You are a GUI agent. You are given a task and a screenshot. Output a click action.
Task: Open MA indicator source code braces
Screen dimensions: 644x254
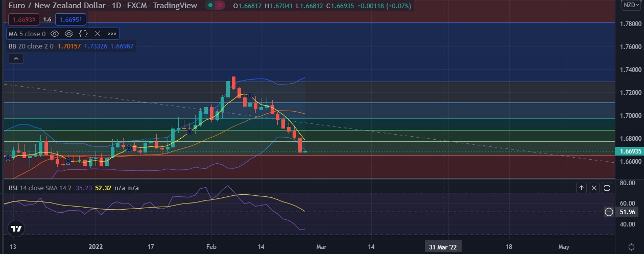pos(83,34)
